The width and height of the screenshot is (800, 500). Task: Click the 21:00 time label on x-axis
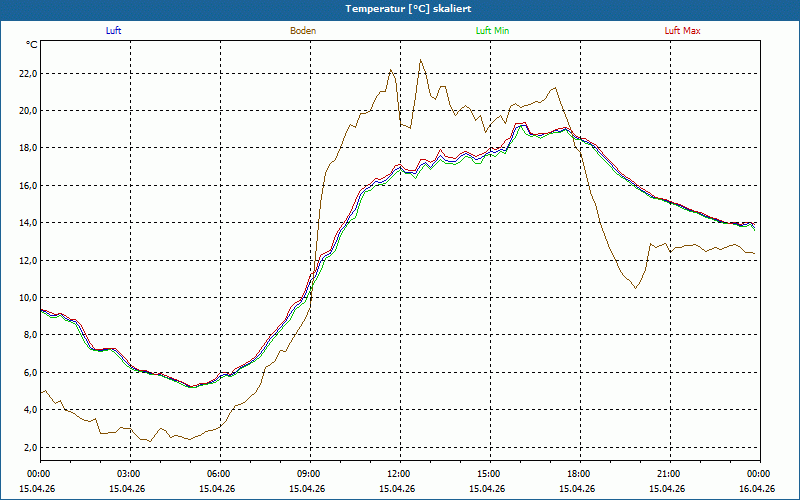tap(670, 473)
